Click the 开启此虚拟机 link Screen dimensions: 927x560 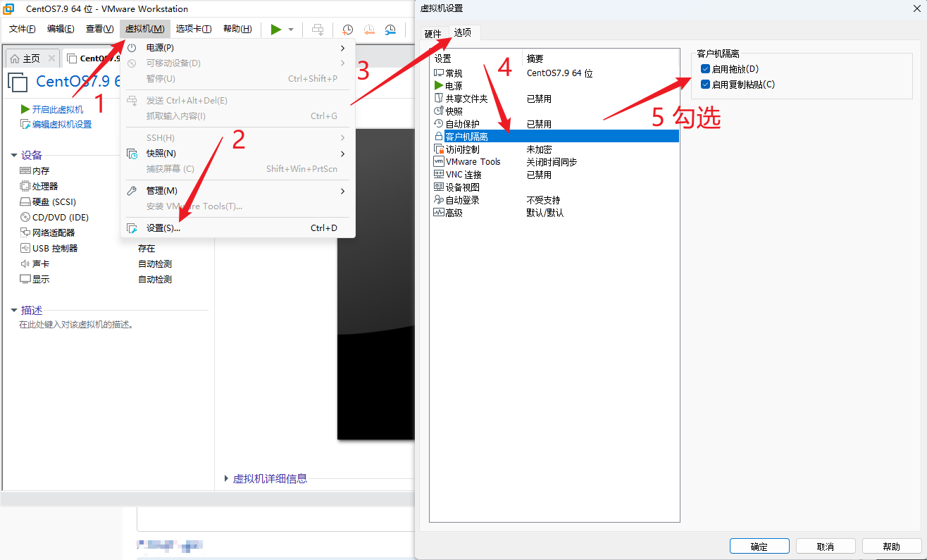point(58,109)
